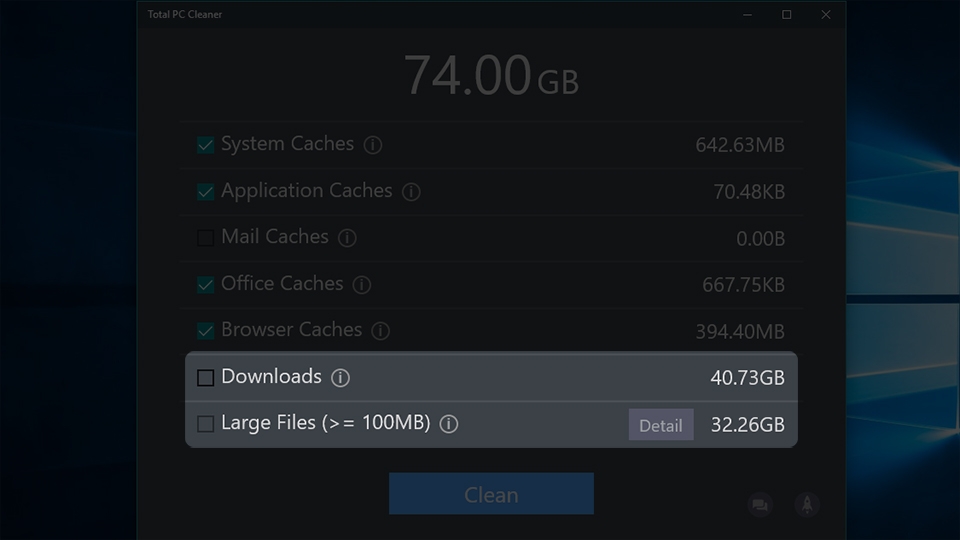
Task: Open info for System Caches
Action: pyautogui.click(x=372, y=145)
